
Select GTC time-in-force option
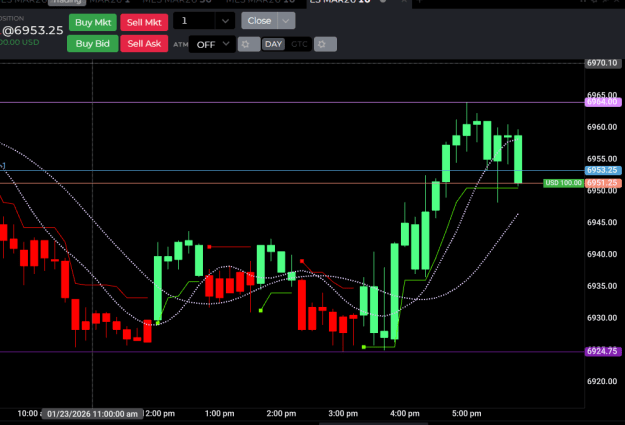pyautogui.click(x=299, y=44)
